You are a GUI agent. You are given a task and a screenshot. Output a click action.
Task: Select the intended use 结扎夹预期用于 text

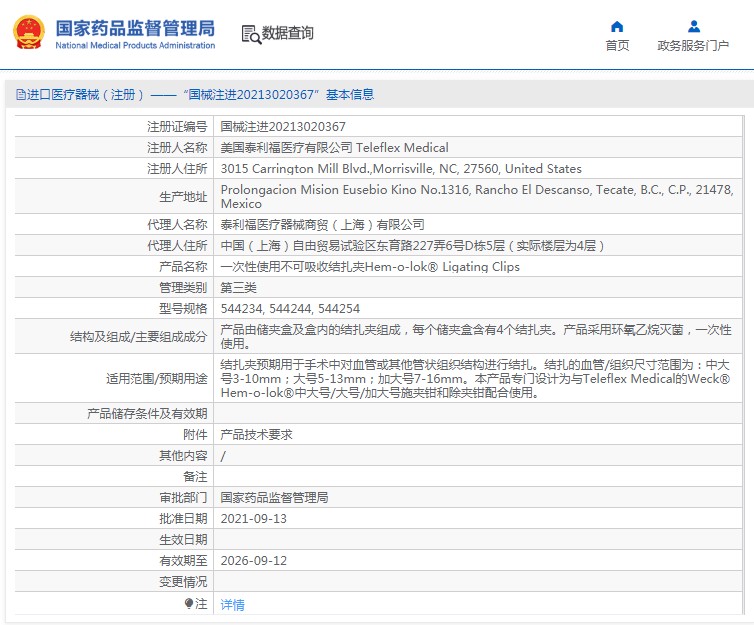point(475,379)
